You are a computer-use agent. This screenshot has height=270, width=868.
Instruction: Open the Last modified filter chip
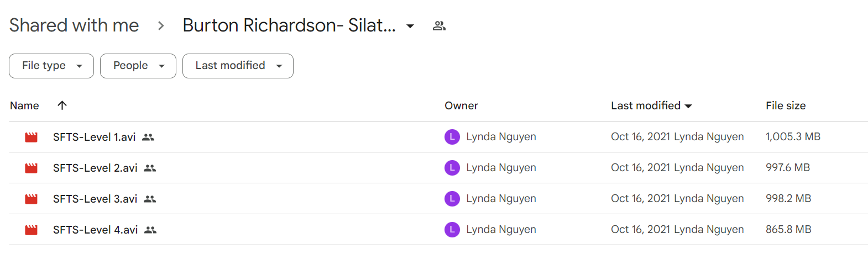pos(238,66)
